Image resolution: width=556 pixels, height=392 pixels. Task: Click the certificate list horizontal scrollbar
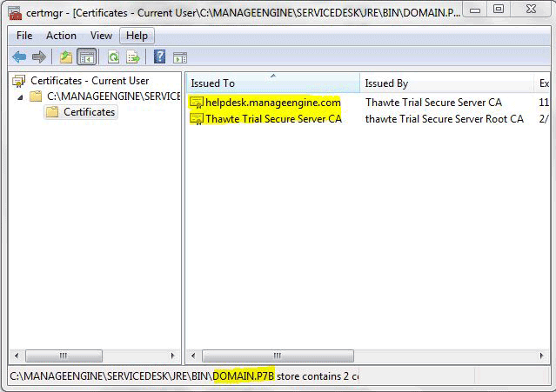[278, 356]
